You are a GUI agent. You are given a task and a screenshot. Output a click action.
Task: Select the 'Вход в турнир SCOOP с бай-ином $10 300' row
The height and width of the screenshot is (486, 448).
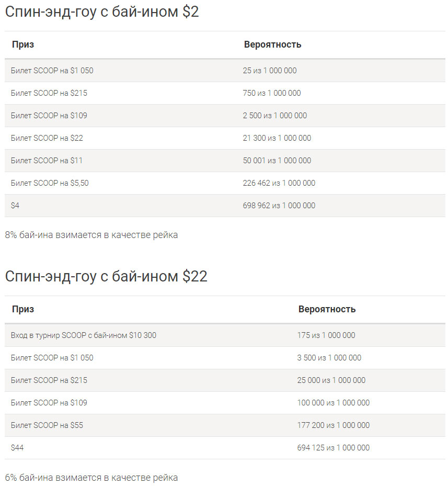click(x=225, y=335)
